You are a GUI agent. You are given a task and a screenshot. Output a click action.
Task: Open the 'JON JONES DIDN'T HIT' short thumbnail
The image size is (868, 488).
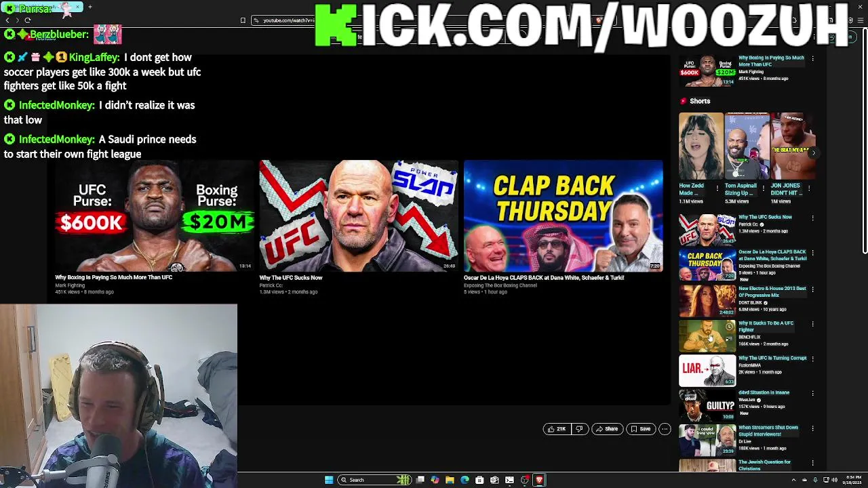coord(793,146)
